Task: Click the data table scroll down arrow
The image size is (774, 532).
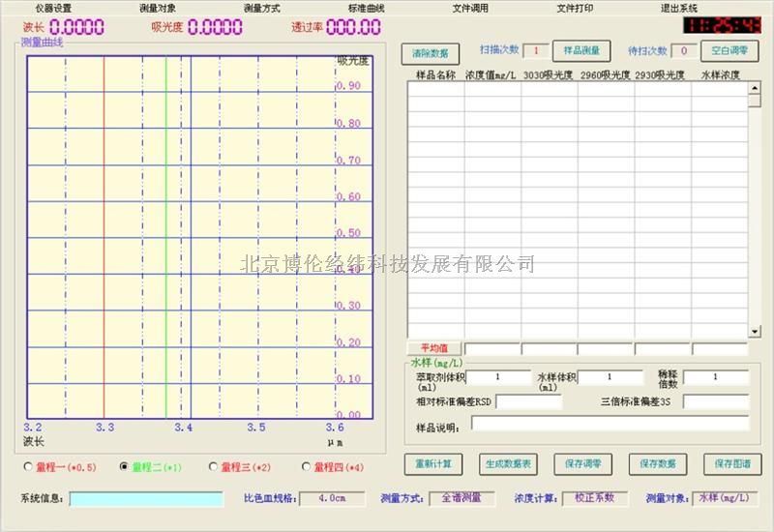Action: pos(755,332)
